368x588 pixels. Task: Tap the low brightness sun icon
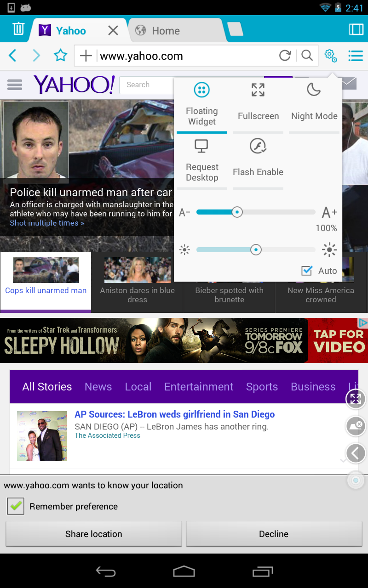point(184,250)
